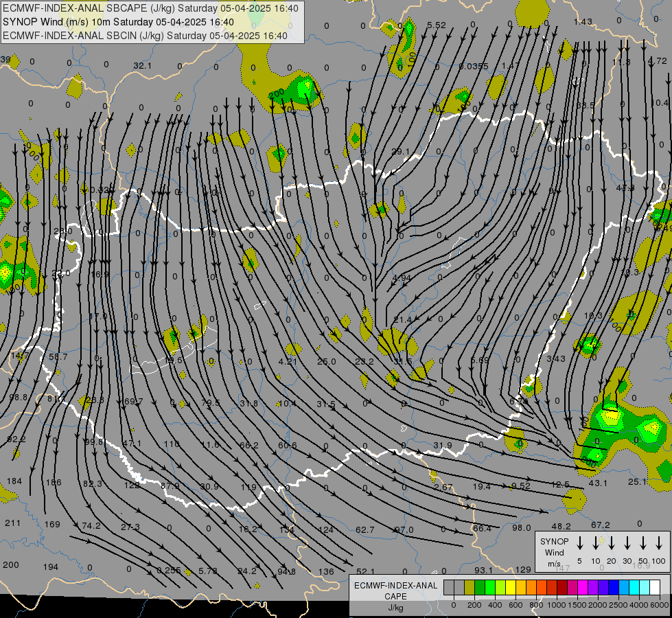Click the map value '194'
Image resolution: width=672 pixels, height=618 pixels.
pos(51,567)
